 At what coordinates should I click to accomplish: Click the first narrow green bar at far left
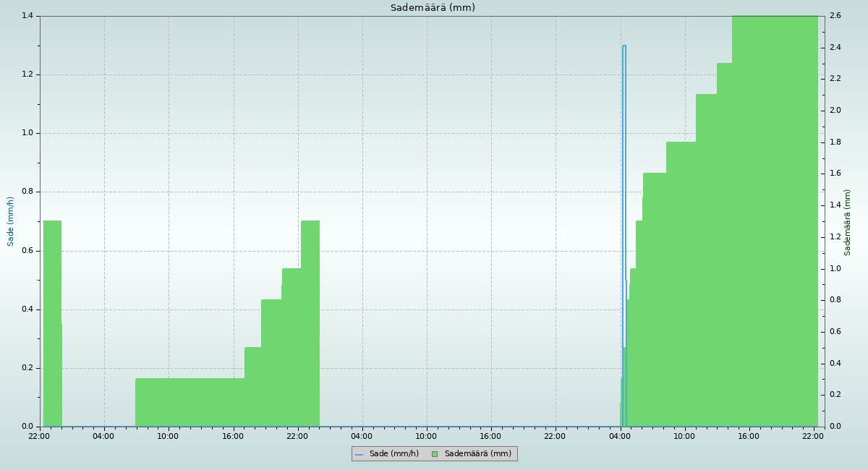pos(52,325)
